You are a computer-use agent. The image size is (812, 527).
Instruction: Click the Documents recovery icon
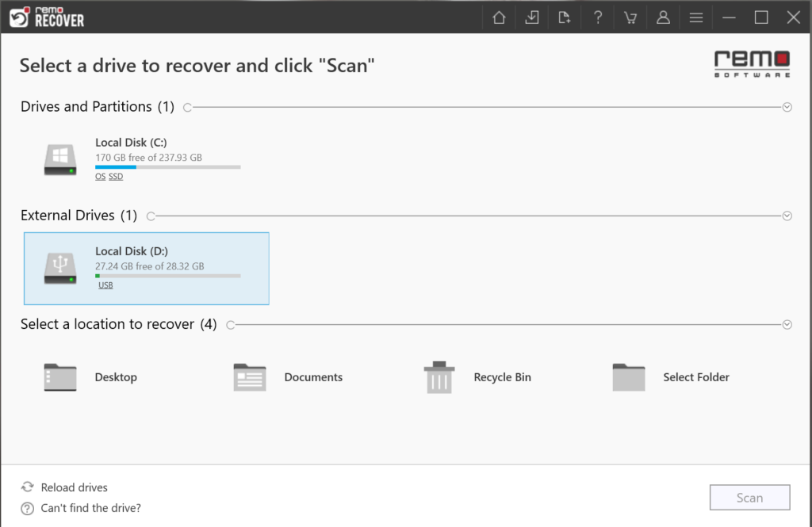[250, 376]
